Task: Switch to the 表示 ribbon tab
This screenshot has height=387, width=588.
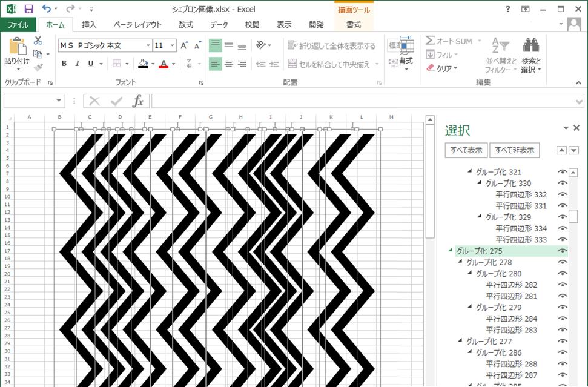Action: coord(284,25)
